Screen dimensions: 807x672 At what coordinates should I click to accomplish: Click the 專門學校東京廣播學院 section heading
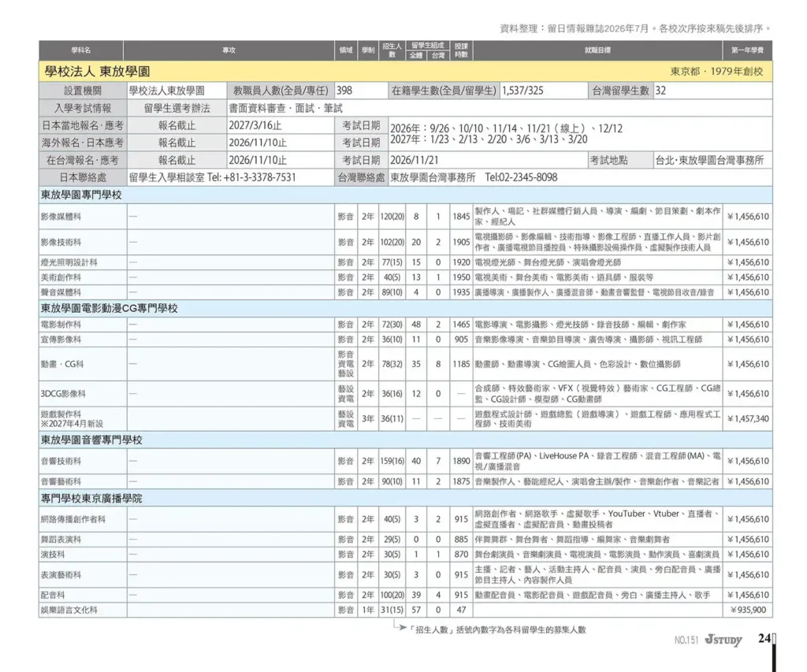pyautogui.click(x=91, y=499)
